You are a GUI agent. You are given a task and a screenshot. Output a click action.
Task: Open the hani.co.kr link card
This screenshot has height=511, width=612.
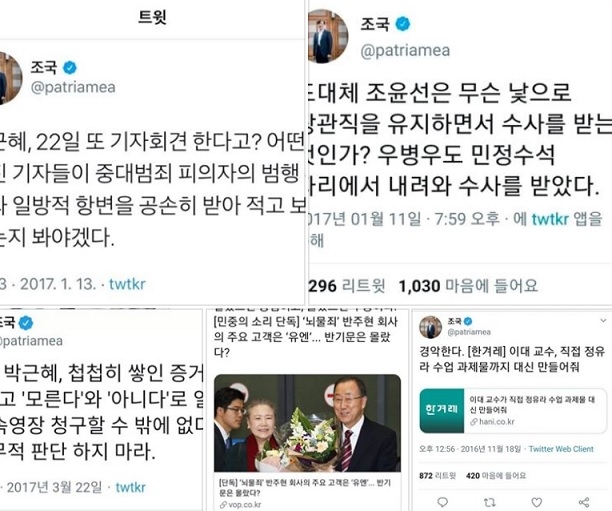click(513, 411)
